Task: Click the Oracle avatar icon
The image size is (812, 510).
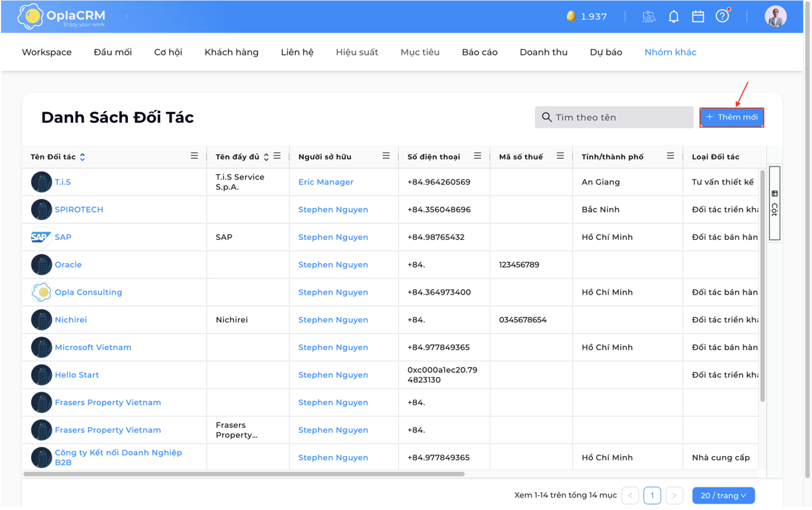Action: (41, 265)
